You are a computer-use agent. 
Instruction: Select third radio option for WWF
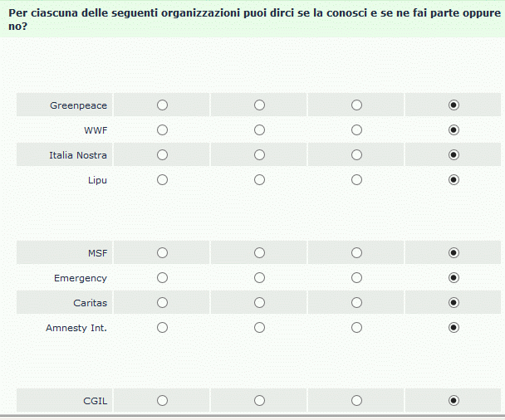point(356,130)
